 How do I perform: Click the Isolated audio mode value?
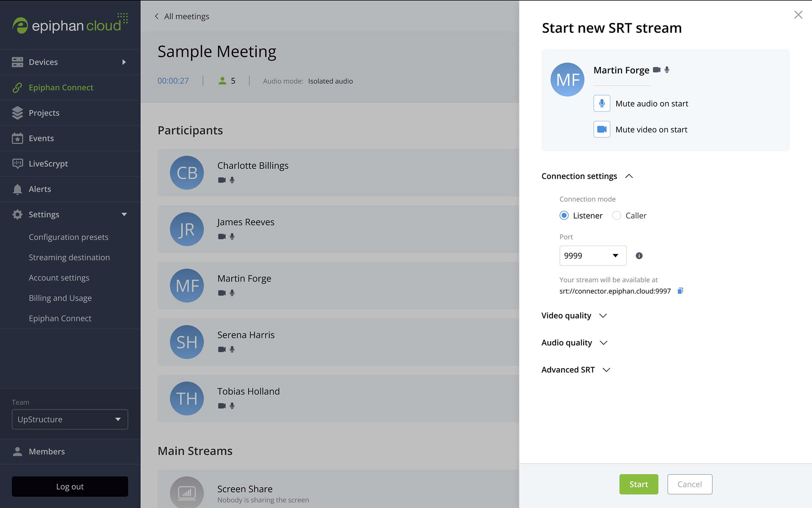[330, 81]
